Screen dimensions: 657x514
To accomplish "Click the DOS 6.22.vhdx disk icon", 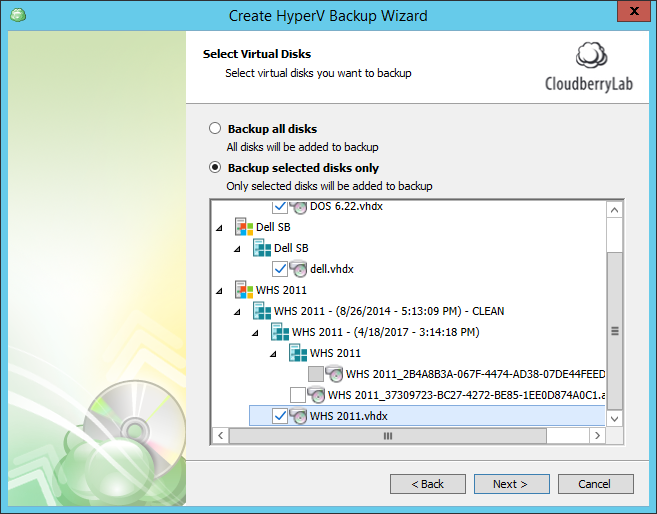I will click(x=298, y=207).
